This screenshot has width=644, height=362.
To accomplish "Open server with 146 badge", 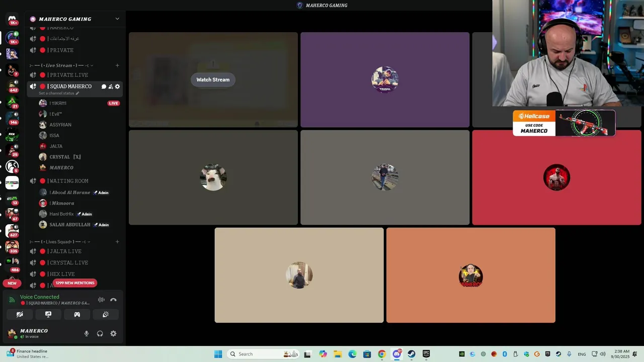I will coord(12,118).
